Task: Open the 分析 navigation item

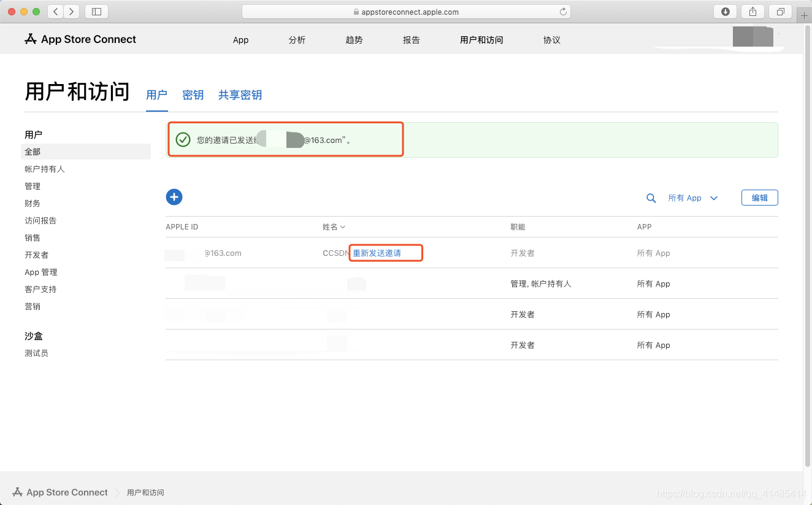Action: tap(297, 40)
